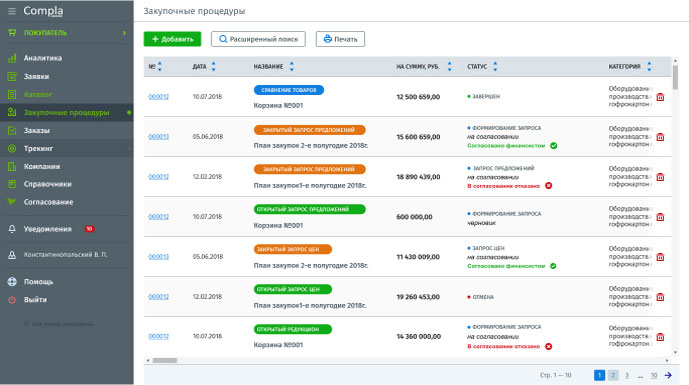Click the shopping cart Покупатель icon
The width and height of the screenshot is (689, 385).
12,33
